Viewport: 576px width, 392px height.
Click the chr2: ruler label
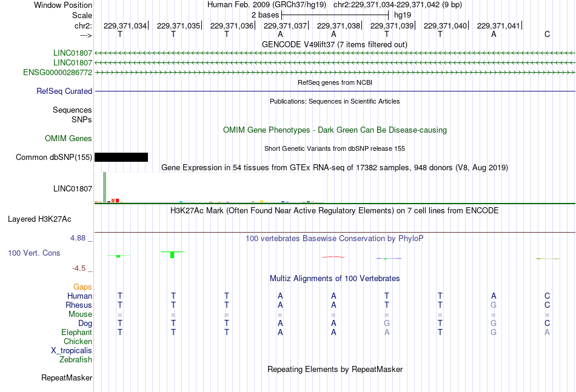[x=83, y=25]
